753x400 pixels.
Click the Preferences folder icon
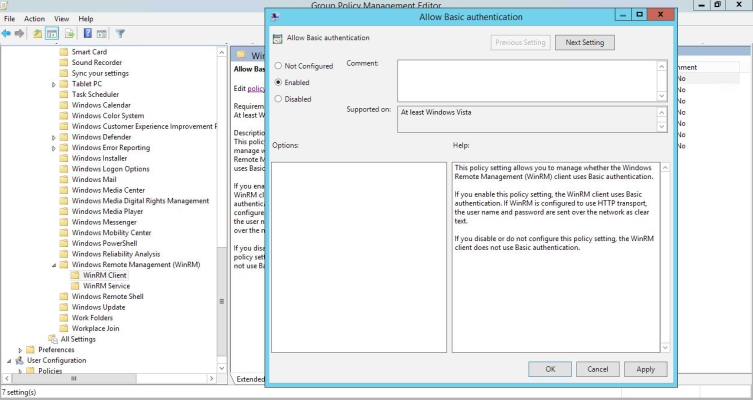30,350
